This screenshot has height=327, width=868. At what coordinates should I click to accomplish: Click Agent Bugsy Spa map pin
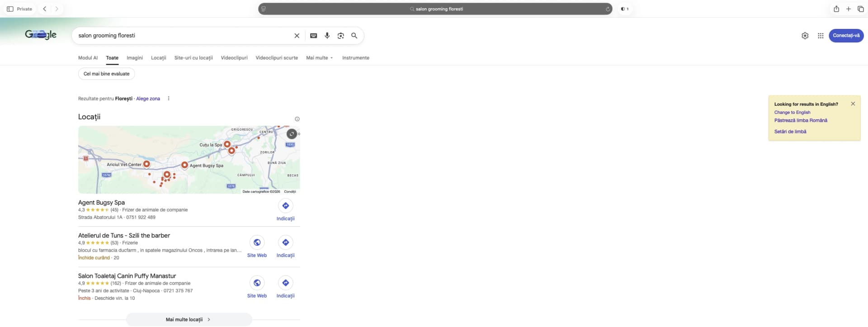[x=184, y=165]
